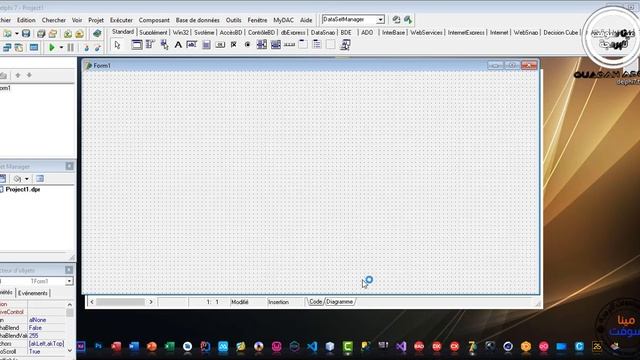The height and width of the screenshot is (360, 640).
Task: Open the Composant menu
Action: (154, 20)
